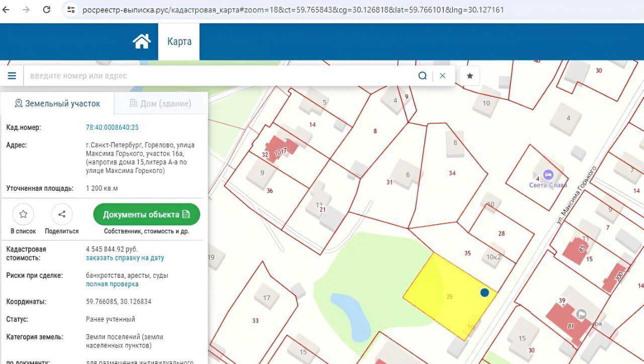
Task: Go back with the browser back arrow
Action: coord(6,10)
